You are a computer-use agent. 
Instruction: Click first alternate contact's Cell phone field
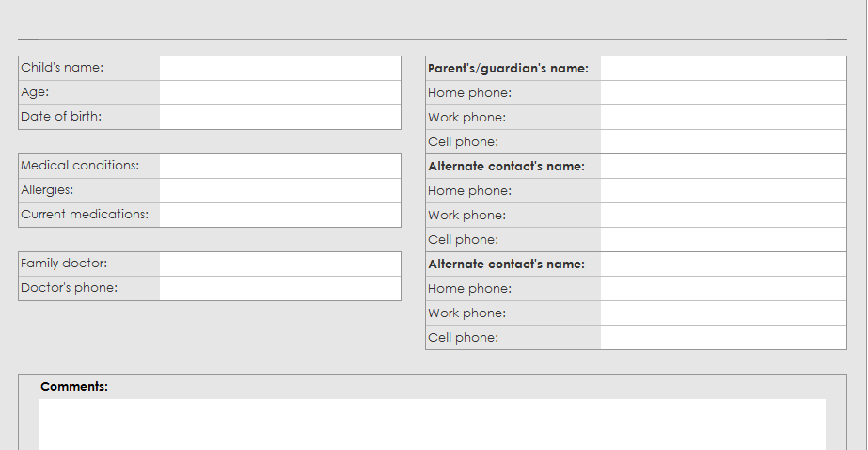tap(722, 240)
